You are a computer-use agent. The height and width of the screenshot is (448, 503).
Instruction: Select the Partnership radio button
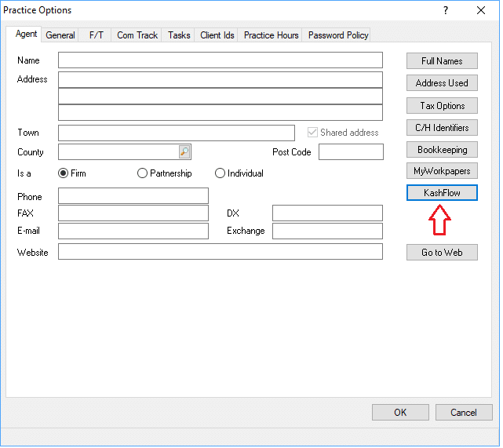pos(142,173)
